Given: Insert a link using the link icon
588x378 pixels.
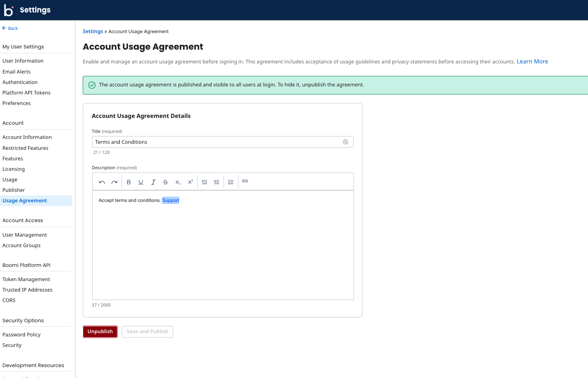Looking at the screenshot, I should pos(245,181).
